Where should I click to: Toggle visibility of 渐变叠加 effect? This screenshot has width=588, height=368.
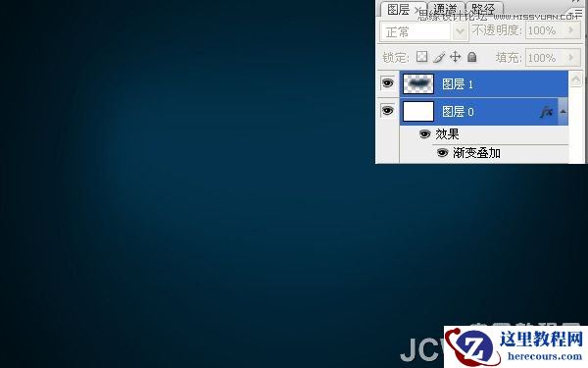coord(443,153)
